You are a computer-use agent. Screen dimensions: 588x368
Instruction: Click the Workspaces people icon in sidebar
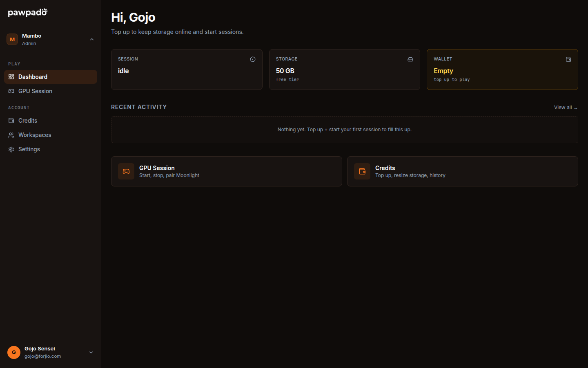coord(11,135)
